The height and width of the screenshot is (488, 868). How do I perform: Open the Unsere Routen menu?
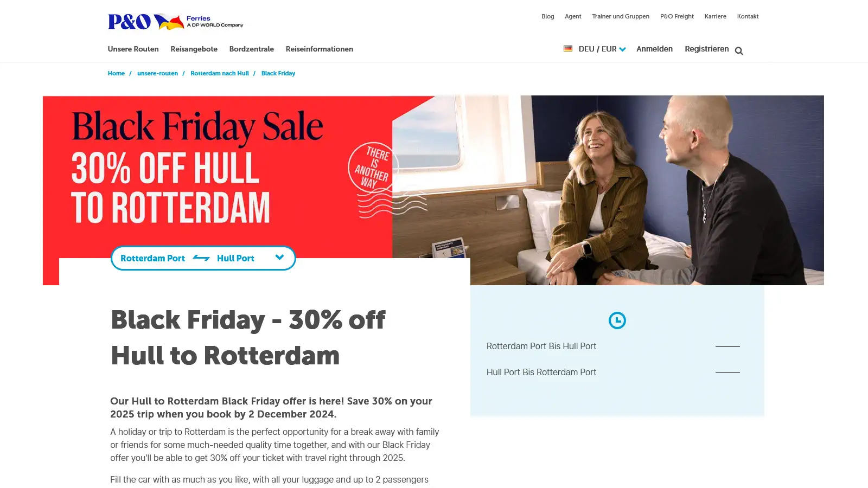pyautogui.click(x=133, y=49)
